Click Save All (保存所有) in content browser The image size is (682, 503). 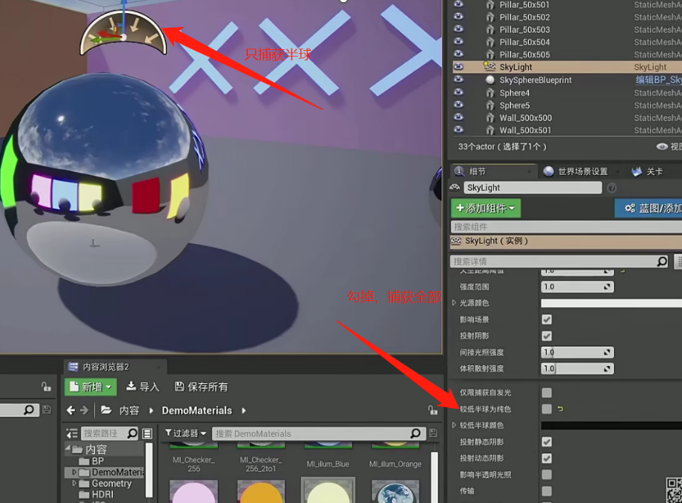(x=200, y=387)
